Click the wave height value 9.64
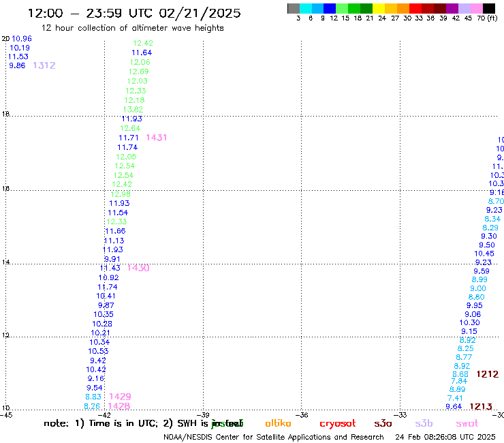The image size is (504, 443). pos(454,407)
